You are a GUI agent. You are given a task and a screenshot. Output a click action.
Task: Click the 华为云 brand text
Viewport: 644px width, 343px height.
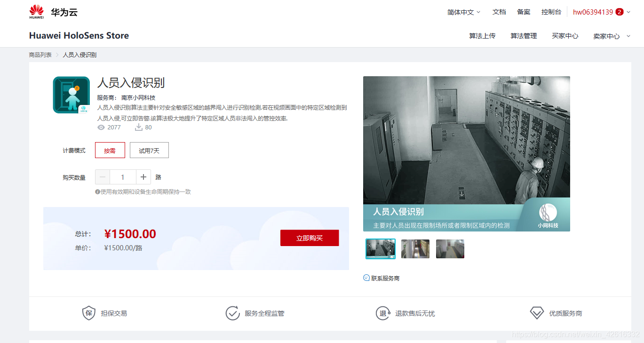64,12
